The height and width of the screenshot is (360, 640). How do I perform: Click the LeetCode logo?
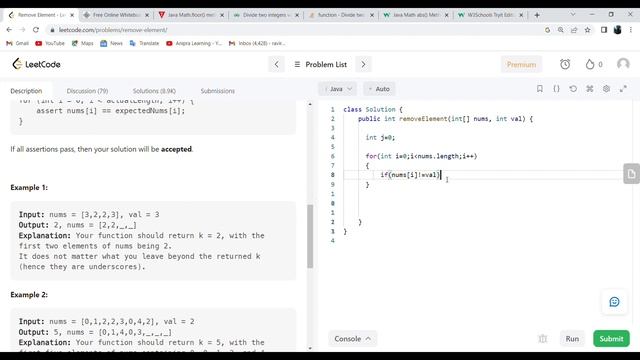[x=36, y=64]
